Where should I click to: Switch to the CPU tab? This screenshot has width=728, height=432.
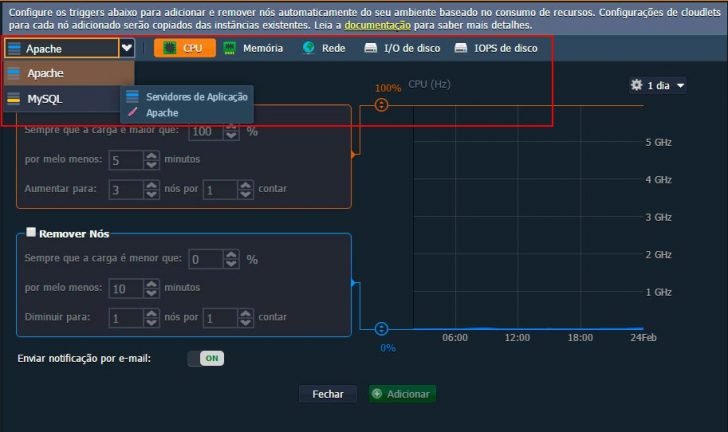(x=185, y=48)
